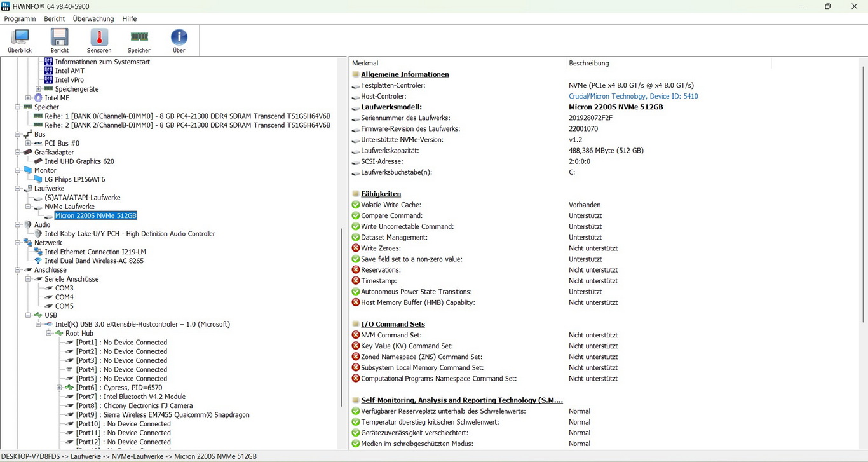Click the Bericht floppy disk icon

pyautogui.click(x=60, y=41)
